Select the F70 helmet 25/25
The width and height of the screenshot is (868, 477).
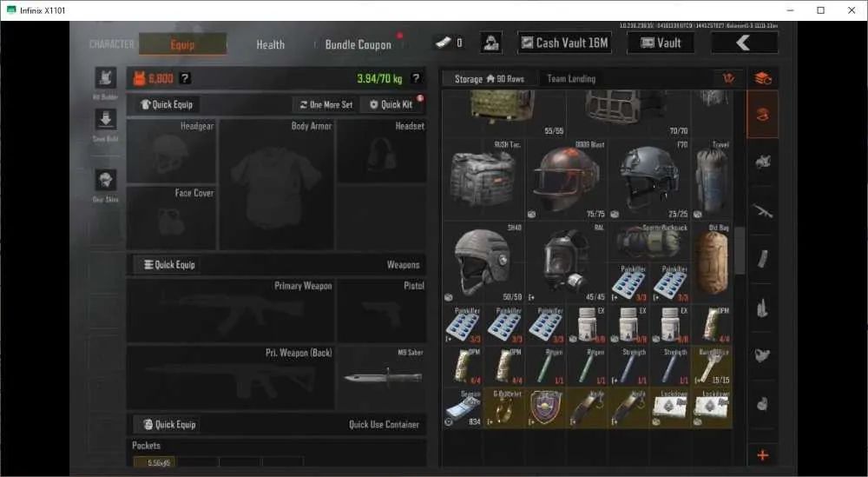click(648, 179)
